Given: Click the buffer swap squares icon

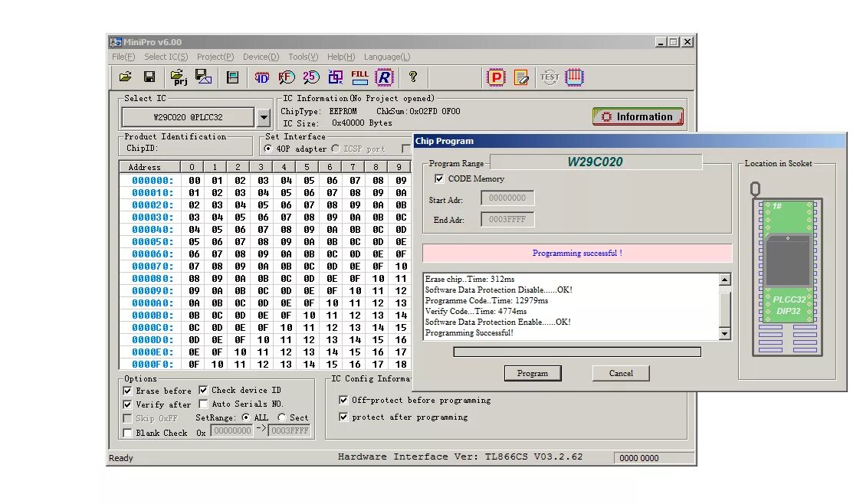Looking at the screenshot, I should [335, 77].
